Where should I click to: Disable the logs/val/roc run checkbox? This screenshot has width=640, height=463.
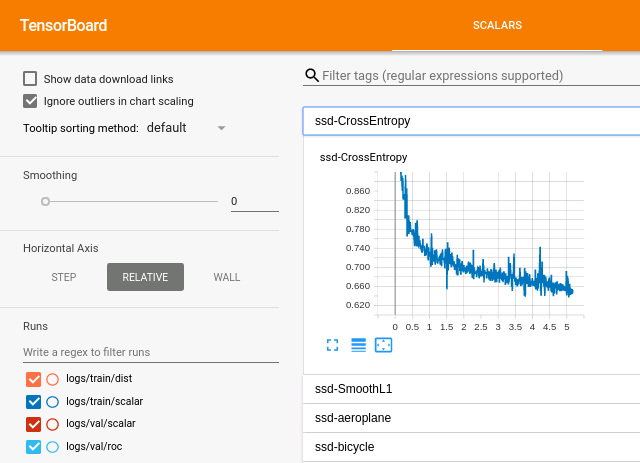click(33, 446)
